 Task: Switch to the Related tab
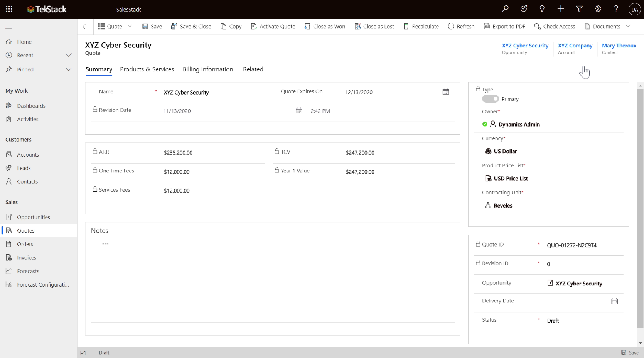[253, 69]
